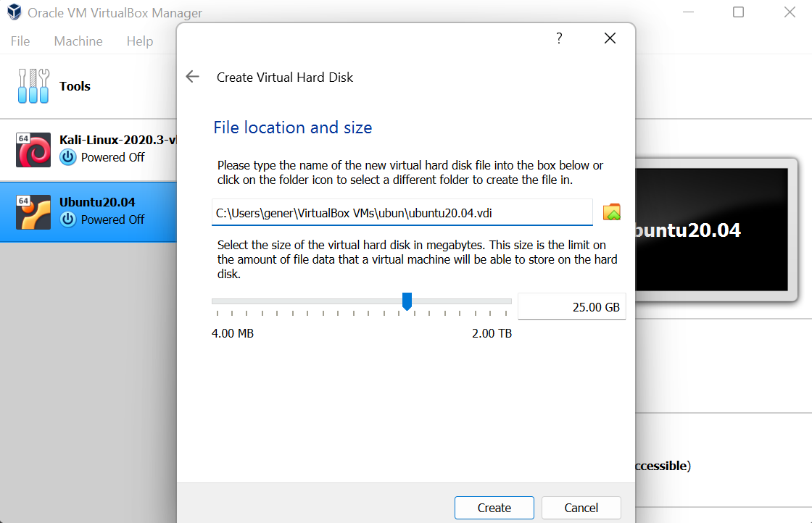This screenshot has width=812, height=523.
Task: Click the Kali Linux VM icon
Action: [33, 149]
